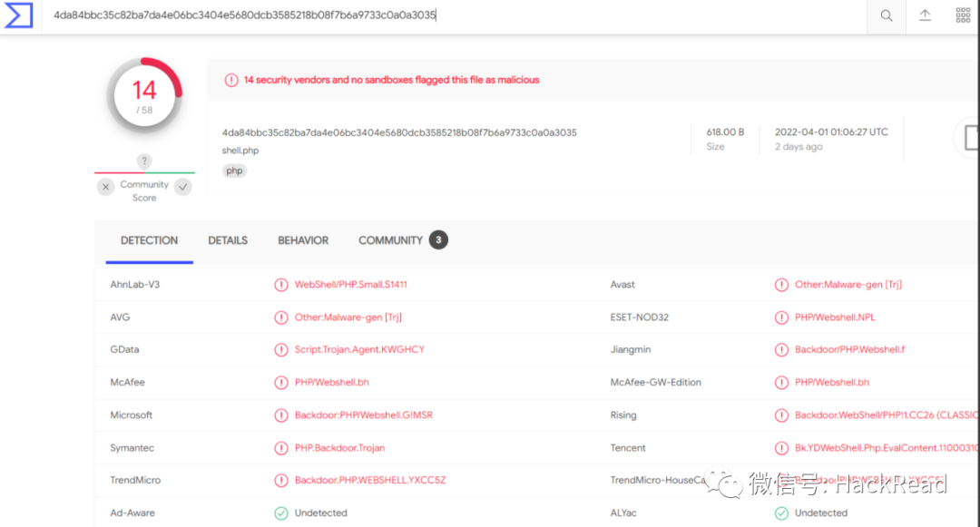Click the Undetected check icon for Ad-Aware

(281, 513)
